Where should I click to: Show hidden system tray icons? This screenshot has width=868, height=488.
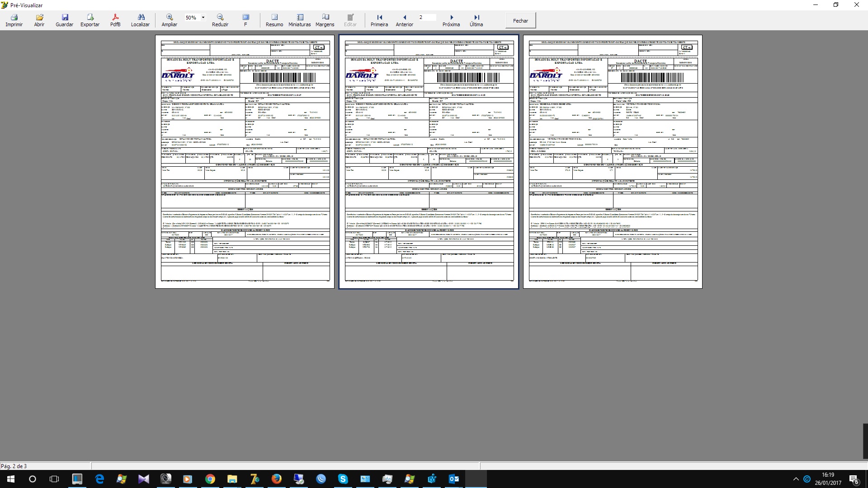click(796, 479)
